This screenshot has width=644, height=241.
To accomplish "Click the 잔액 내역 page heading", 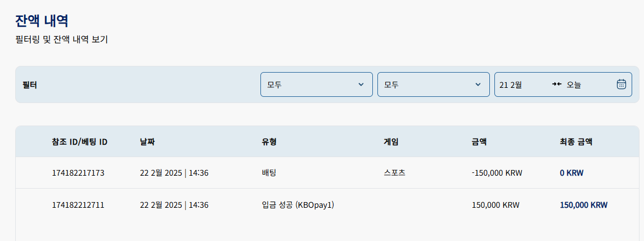I will [x=42, y=21].
